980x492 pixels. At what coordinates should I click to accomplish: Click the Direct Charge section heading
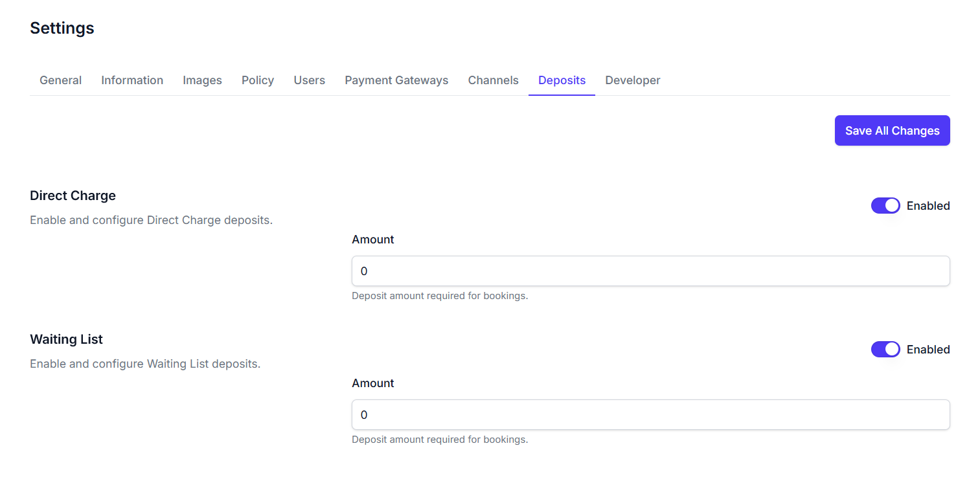click(x=73, y=196)
